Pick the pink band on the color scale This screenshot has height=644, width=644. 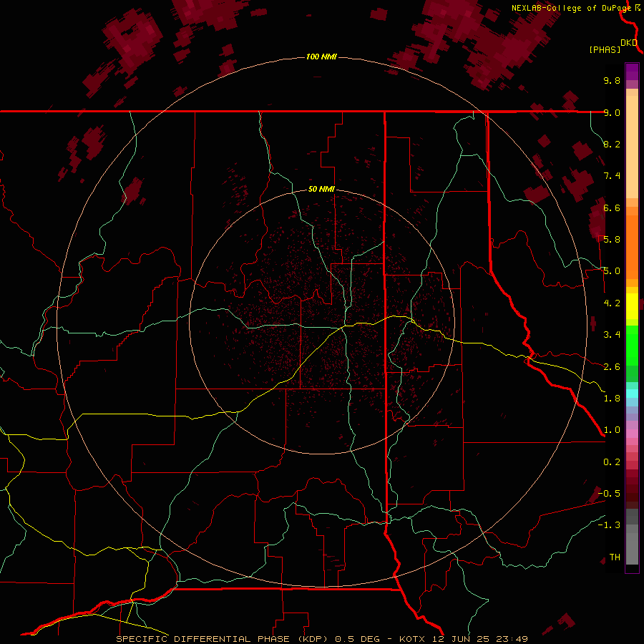[x=632, y=434]
